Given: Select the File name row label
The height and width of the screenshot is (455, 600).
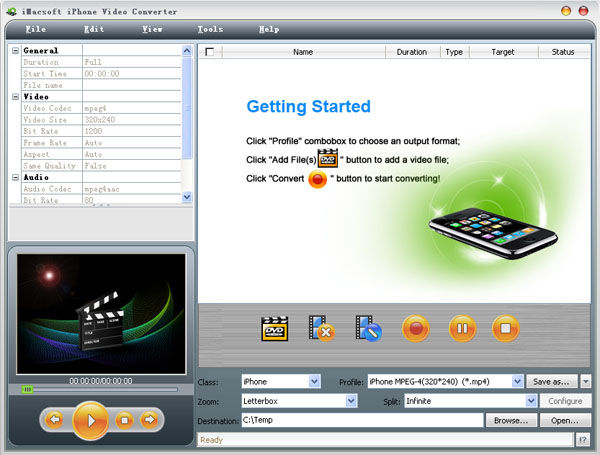Looking at the screenshot, I should pyautogui.click(x=42, y=85).
